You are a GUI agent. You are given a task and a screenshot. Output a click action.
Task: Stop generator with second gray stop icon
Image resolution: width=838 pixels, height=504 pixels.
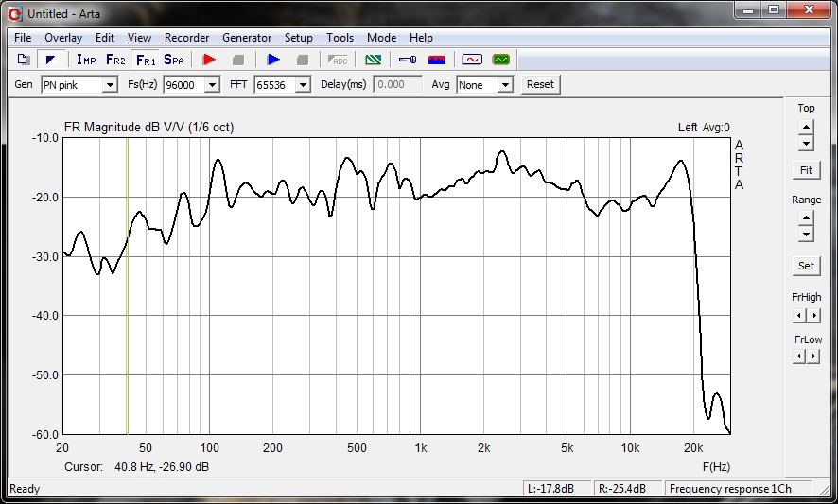point(302,60)
